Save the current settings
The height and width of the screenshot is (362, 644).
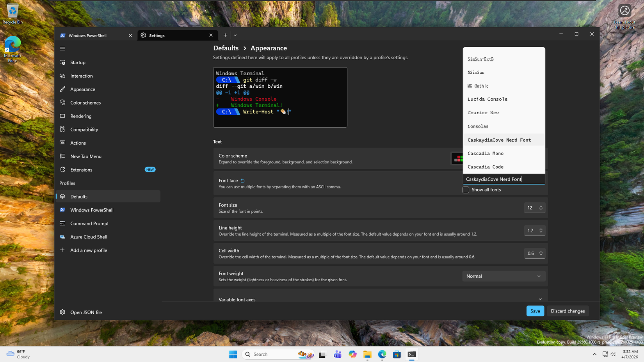tap(535, 311)
